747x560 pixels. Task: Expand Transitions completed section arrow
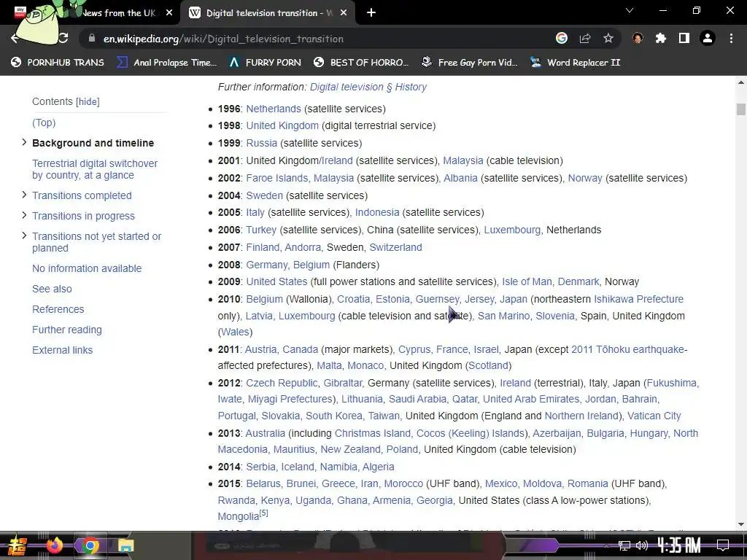[24, 195]
